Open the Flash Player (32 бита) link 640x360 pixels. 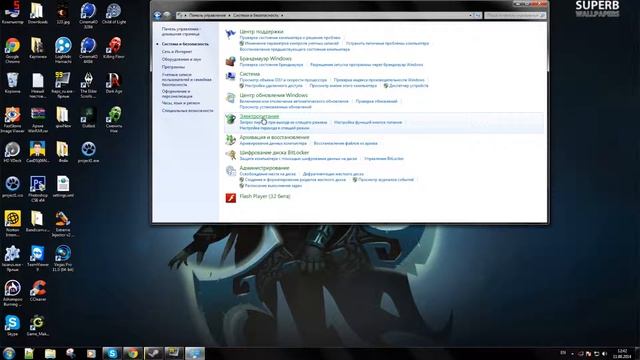click(265, 196)
